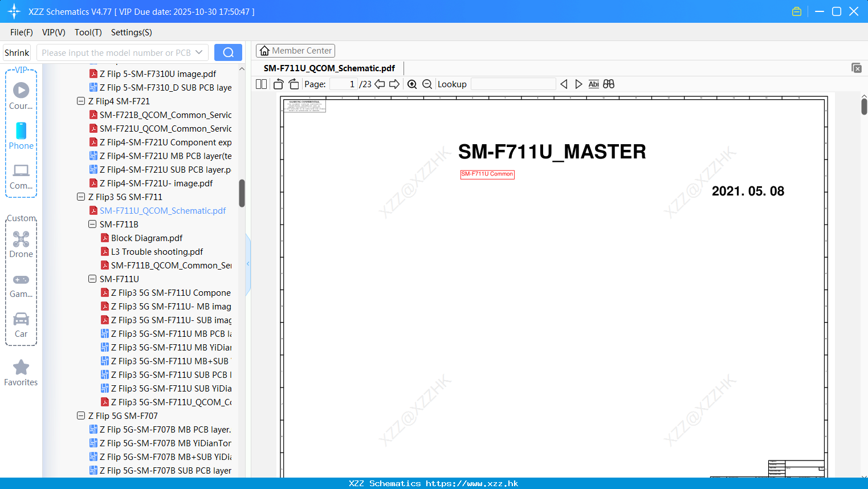Go to previous page arrow
The image size is (868, 489).
pos(380,84)
